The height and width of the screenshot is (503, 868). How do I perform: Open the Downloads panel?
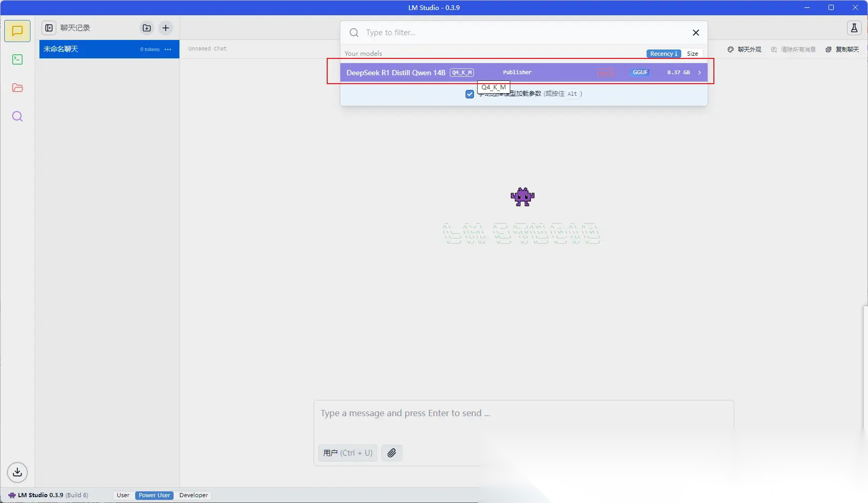click(x=17, y=472)
